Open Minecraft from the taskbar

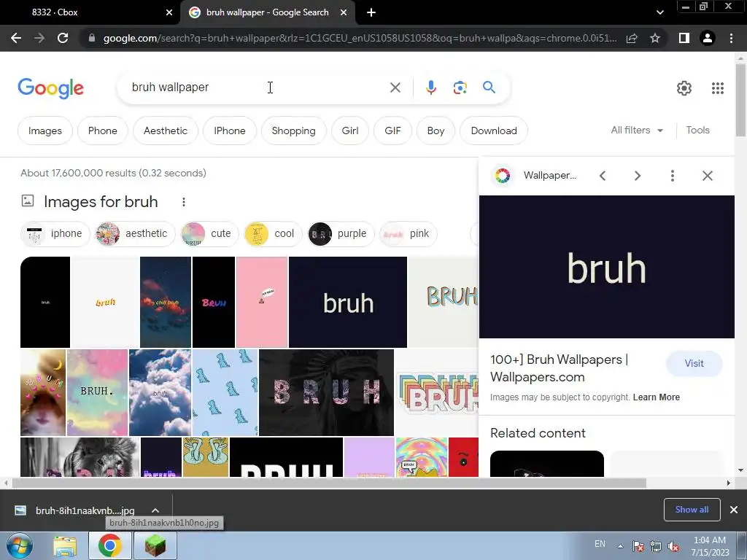tap(155, 546)
